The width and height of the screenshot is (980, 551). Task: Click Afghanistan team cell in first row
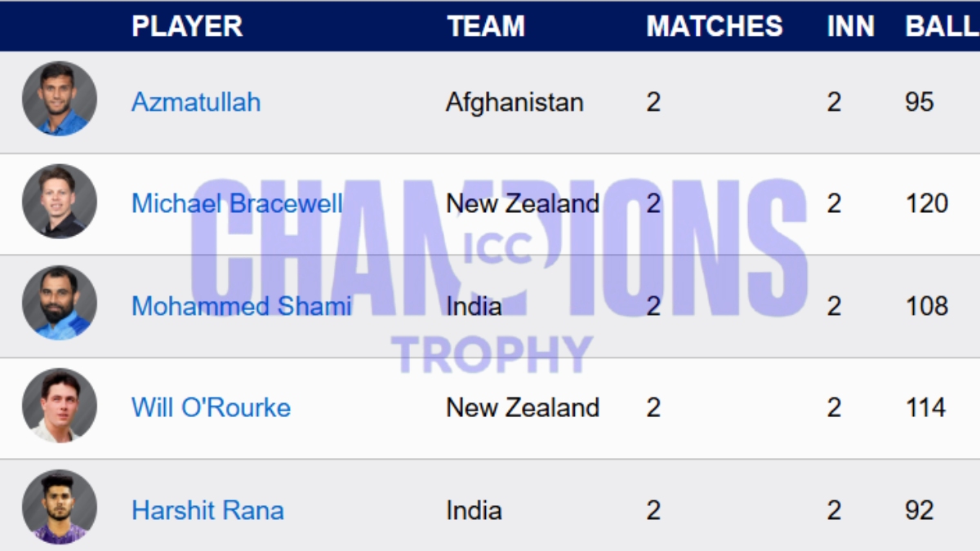(514, 102)
